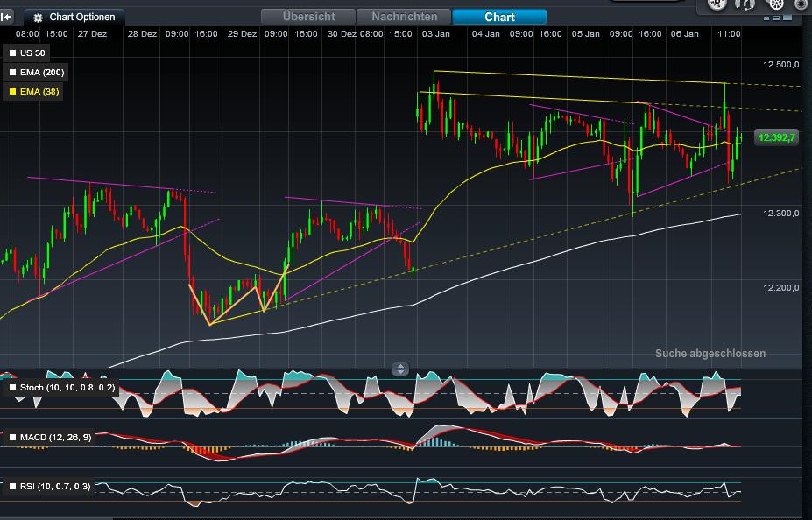Toggle the medium chart-size square below toolbar

(x=777, y=18)
